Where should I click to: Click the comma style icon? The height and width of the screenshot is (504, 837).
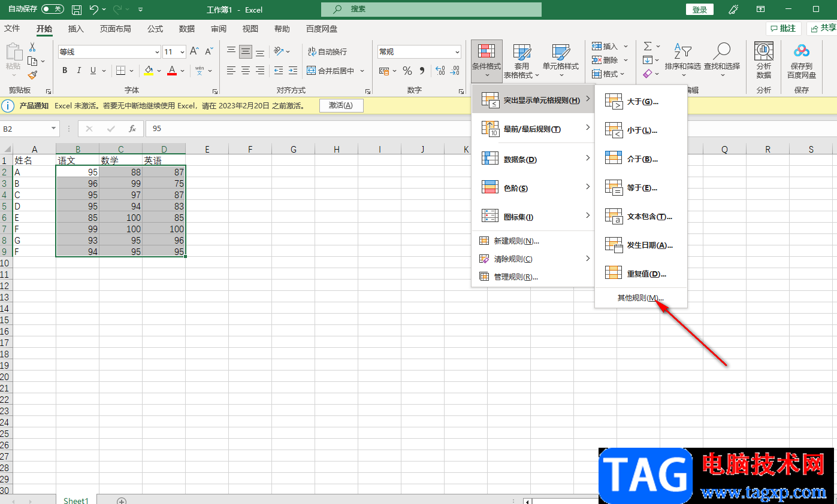422,71
